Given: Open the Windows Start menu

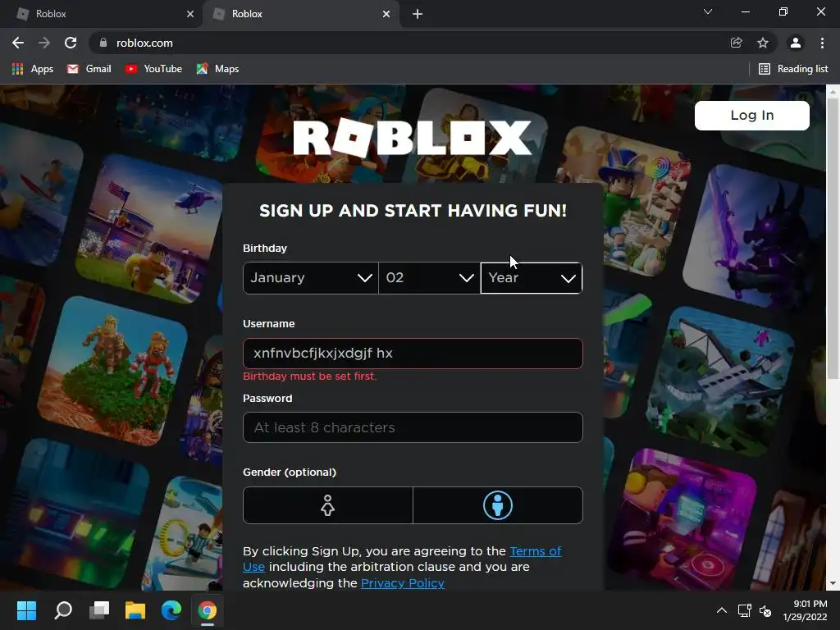Looking at the screenshot, I should (26, 610).
